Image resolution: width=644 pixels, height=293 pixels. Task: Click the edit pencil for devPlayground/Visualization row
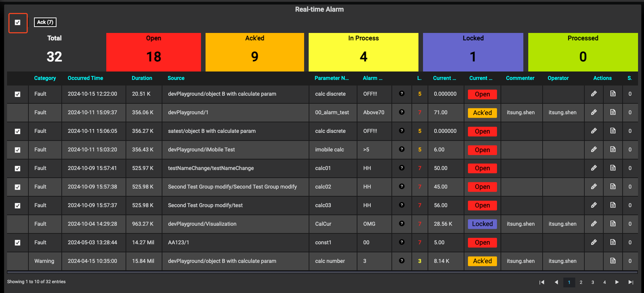(593, 224)
